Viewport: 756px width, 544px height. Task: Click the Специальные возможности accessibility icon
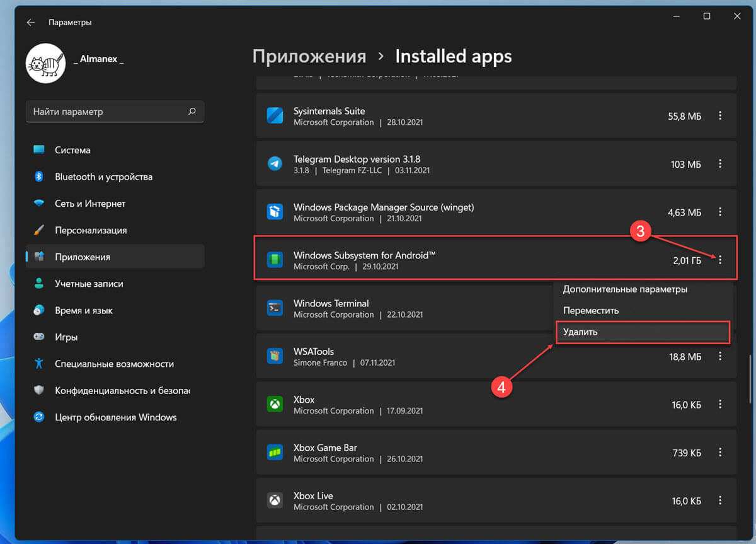pyautogui.click(x=39, y=364)
